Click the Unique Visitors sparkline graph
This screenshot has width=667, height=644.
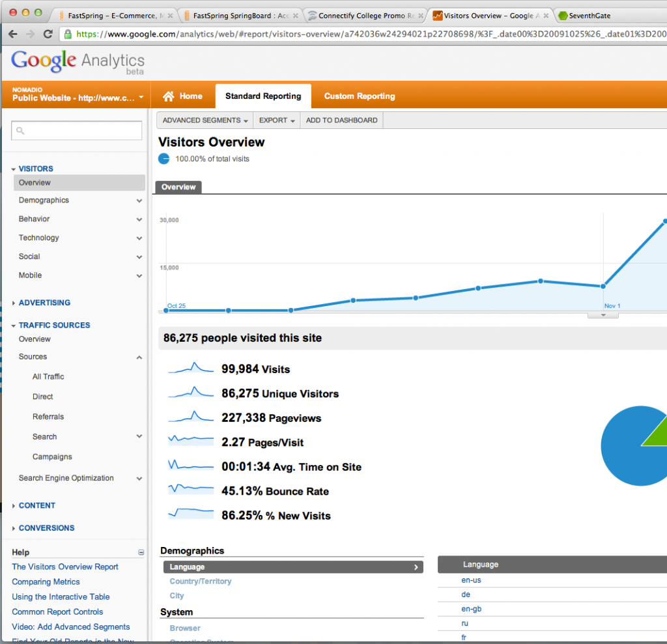click(191, 392)
